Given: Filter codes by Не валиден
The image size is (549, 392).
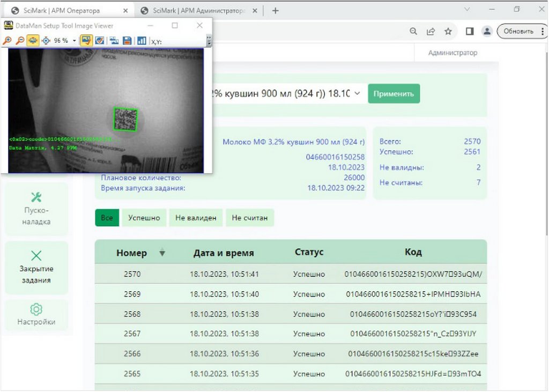Looking at the screenshot, I should [x=196, y=218].
